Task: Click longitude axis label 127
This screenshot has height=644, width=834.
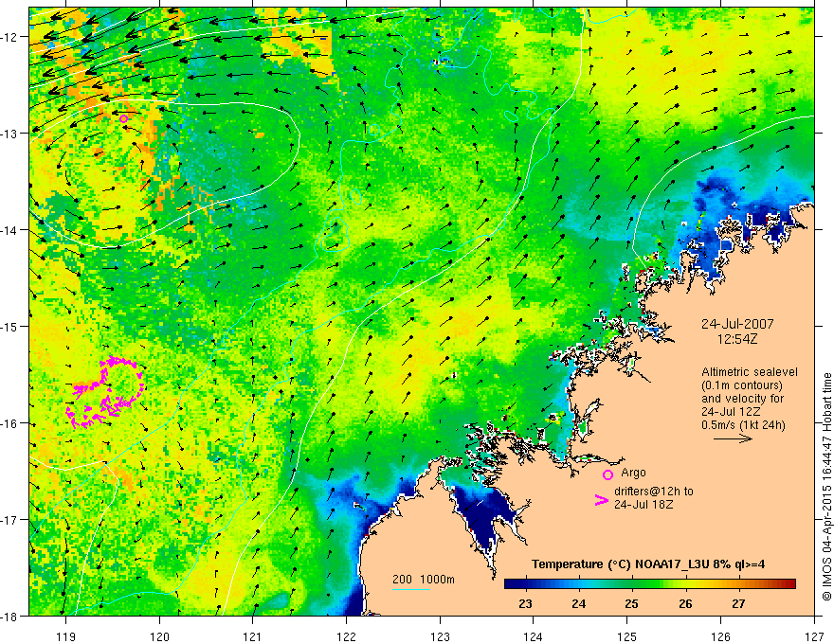Action: click(x=814, y=636)
